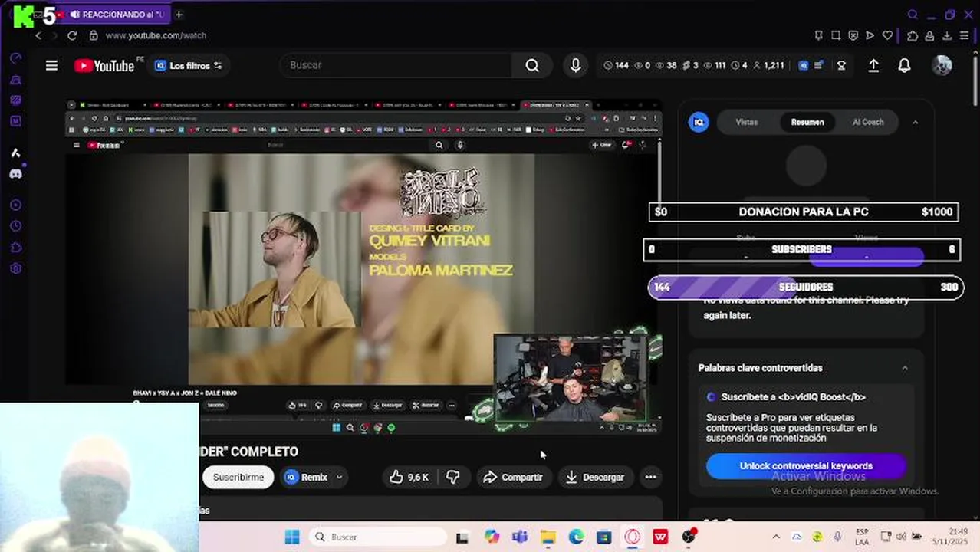Click the Compartir share button

click(513, 477)
